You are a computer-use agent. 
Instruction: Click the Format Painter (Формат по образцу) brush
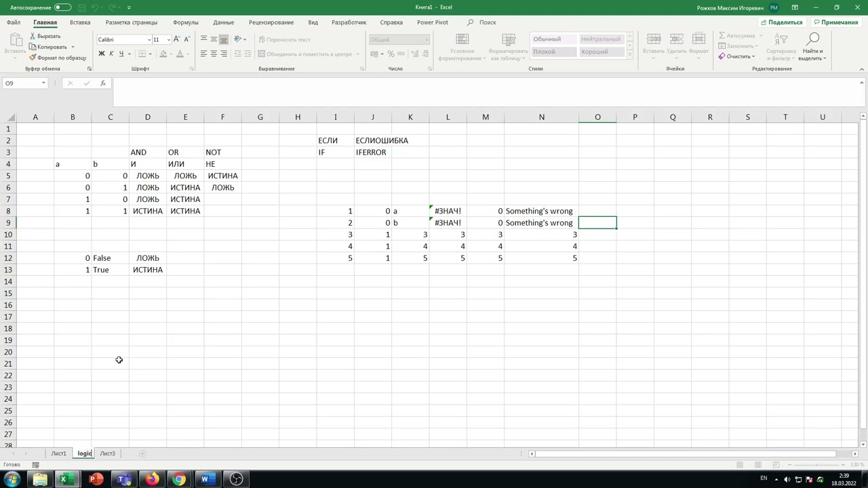[58, 58]
